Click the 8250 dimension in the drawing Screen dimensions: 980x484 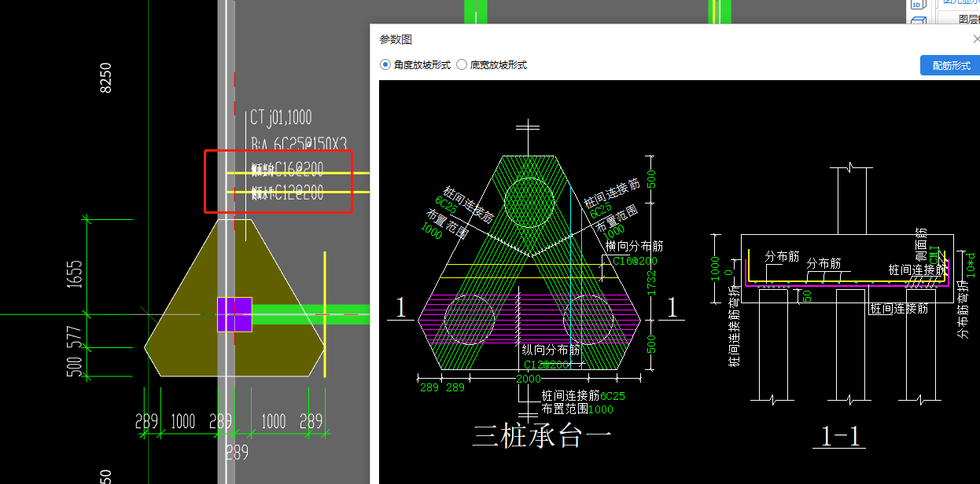click(x=105, y=79)
